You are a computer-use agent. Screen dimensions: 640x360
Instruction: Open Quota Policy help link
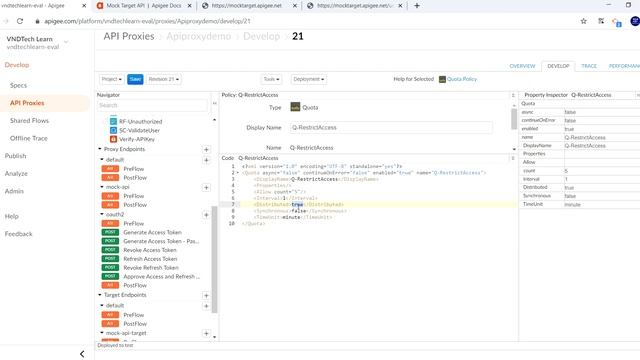[x=462, y=79]
